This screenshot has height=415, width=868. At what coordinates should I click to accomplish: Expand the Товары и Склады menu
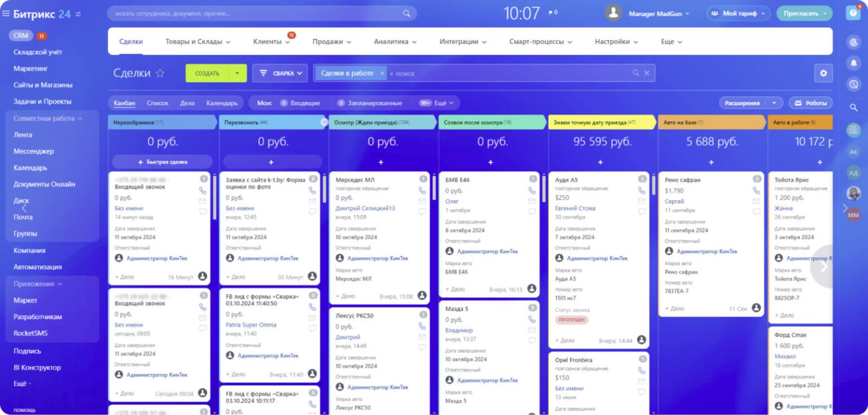[x=198, y=42]
